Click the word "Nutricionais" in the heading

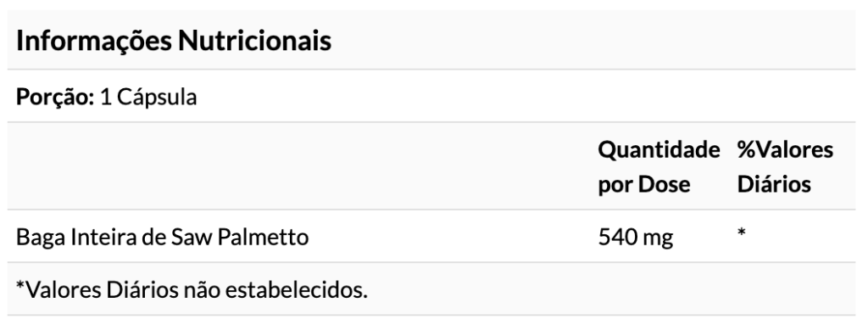(x=254, y=41)
